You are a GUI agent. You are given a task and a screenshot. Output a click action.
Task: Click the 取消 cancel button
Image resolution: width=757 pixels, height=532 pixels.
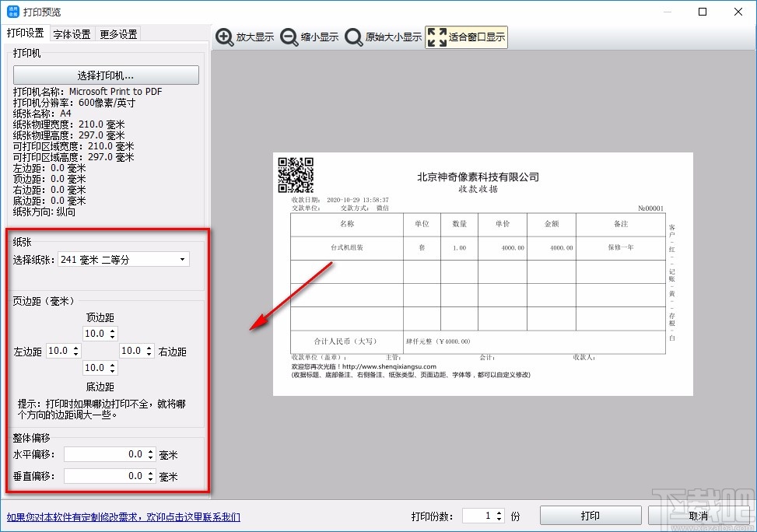click(x=698, y=515)
